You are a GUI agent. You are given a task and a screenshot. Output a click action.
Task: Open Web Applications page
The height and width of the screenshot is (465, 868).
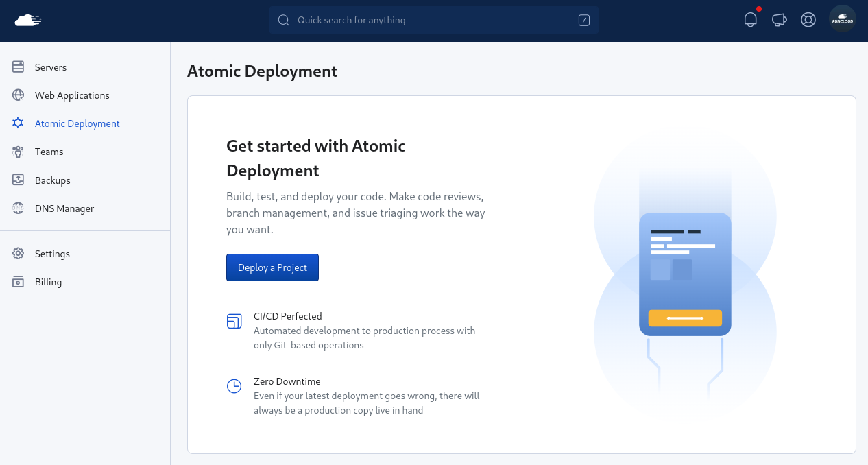(72, 95)
